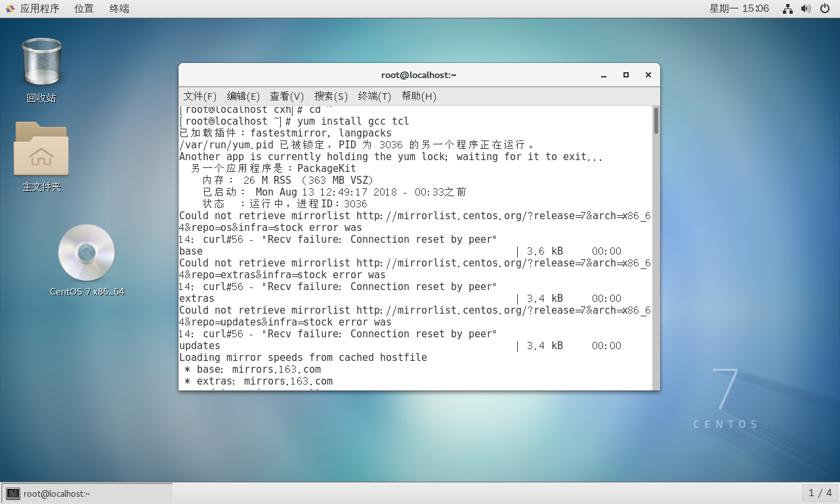Open the power icon in top panel

point(825,9)
